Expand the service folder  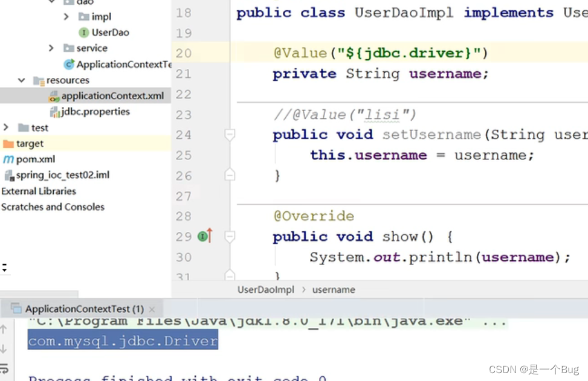tap(51, 48)
